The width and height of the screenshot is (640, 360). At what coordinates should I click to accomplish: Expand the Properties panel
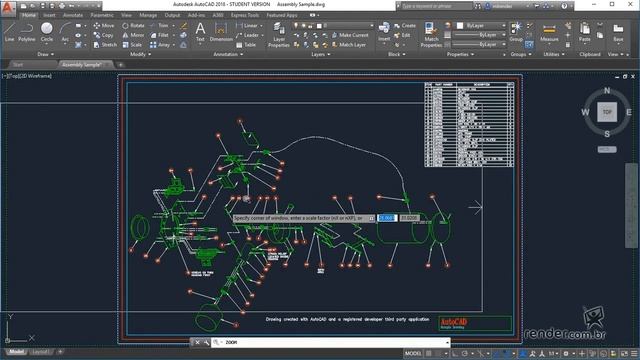(x=460, y=54)
